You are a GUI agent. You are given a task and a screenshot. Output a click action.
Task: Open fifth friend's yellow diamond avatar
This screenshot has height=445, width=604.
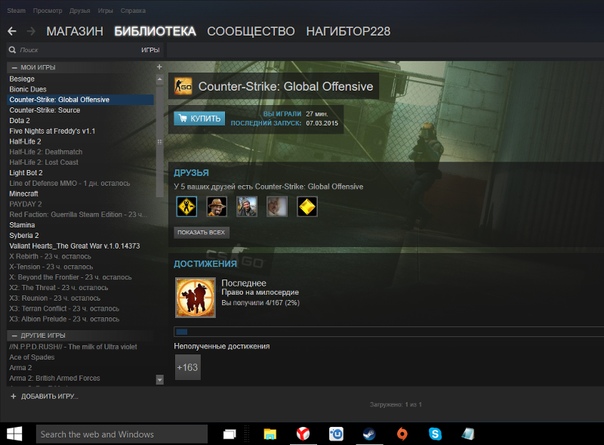(x=307, y=207)
